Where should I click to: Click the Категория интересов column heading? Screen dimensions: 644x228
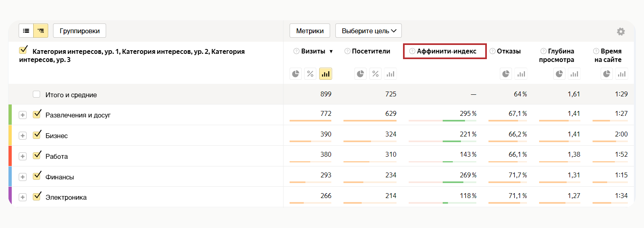[132, 55]
